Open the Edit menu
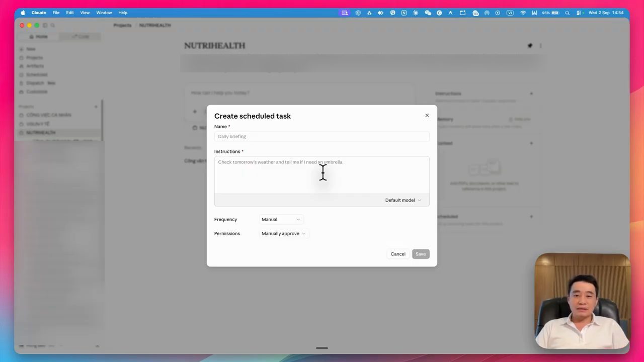 tap(70, 13)
